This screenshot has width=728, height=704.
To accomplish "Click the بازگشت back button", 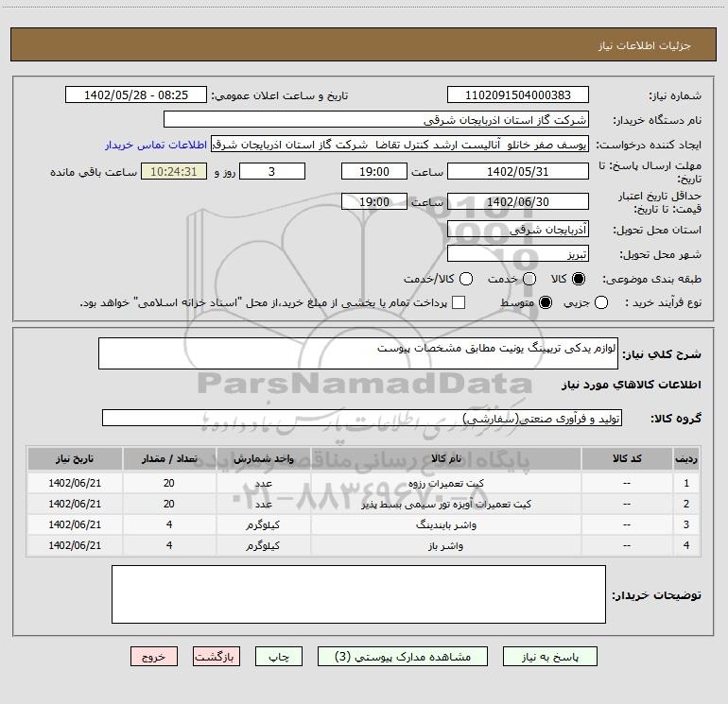I will pos(217,657).
